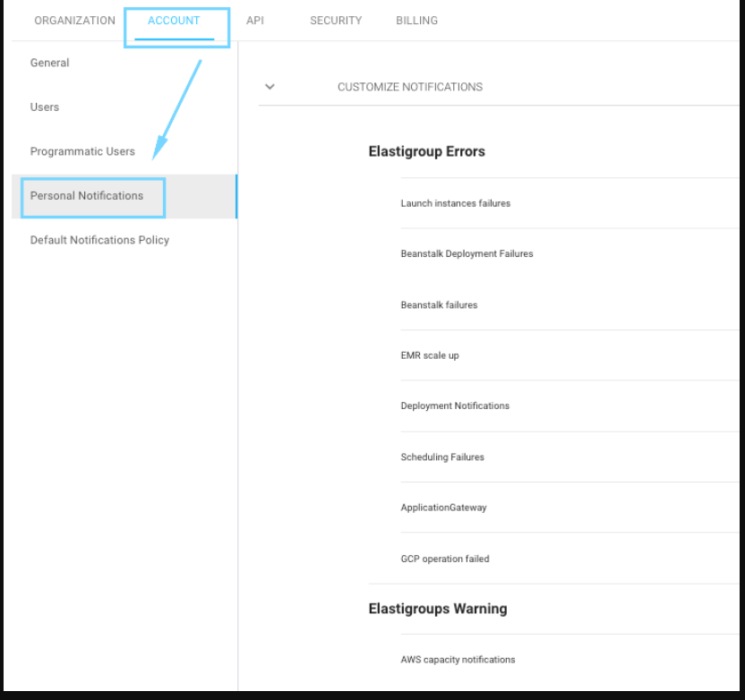745x700 pixels.
Task: Click AWS capacity notifications row
Action: pos(458,660)
